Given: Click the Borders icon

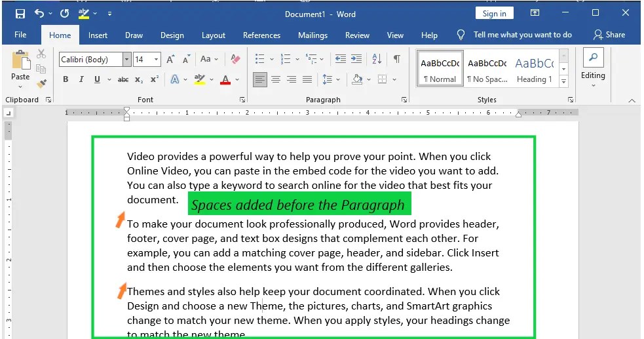Looking at the screenshot, I should click(x=383, y=79).
